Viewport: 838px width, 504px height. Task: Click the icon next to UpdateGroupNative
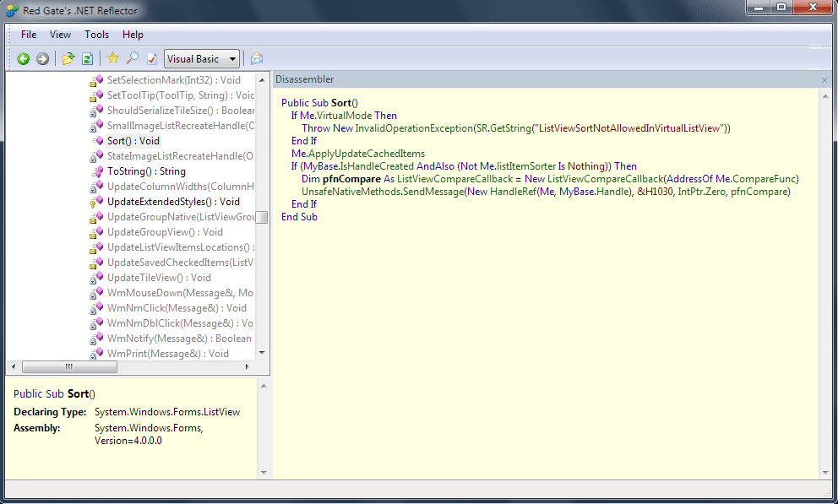(97, 217)
